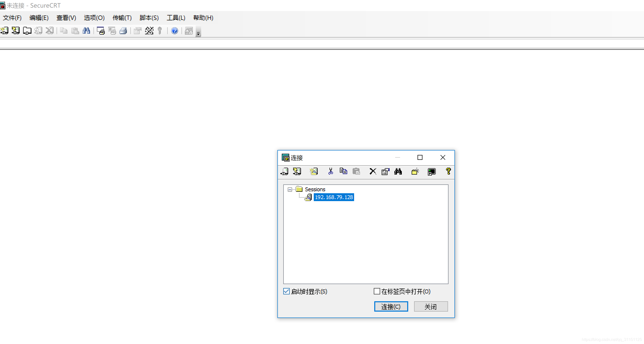The image size is (644, 344).
Task: Close the 连接 dialog with X
Action: (443, 158)
